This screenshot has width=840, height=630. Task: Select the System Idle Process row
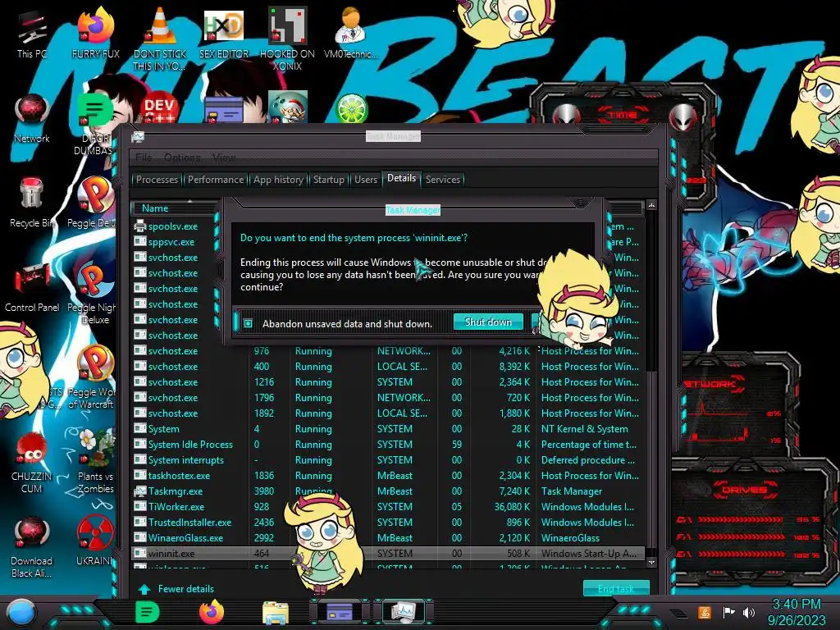click(388, 445)
